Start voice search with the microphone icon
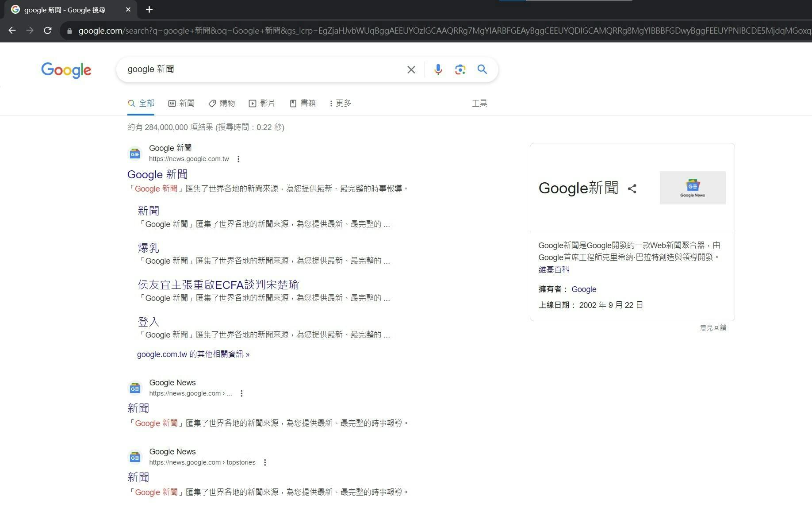 click(438, 69)
